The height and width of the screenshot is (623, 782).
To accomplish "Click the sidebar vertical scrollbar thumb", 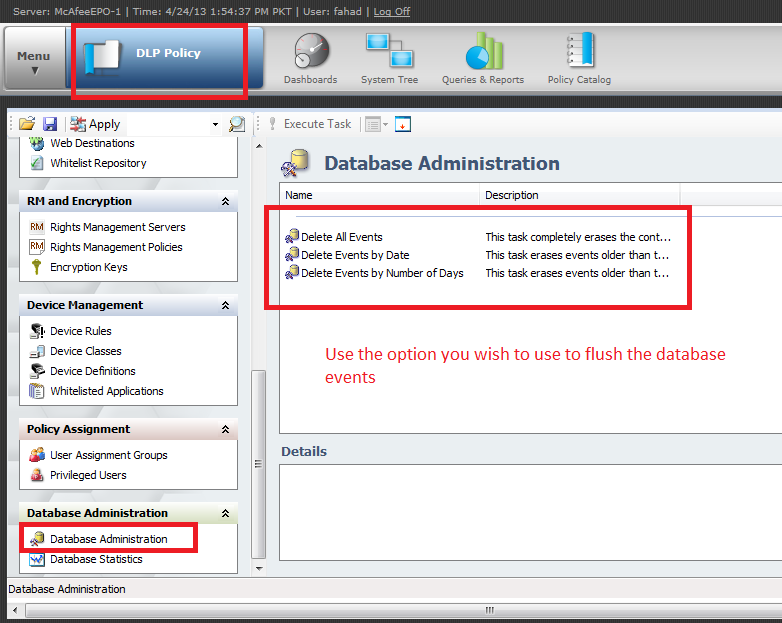I will (x=259, y=464).
